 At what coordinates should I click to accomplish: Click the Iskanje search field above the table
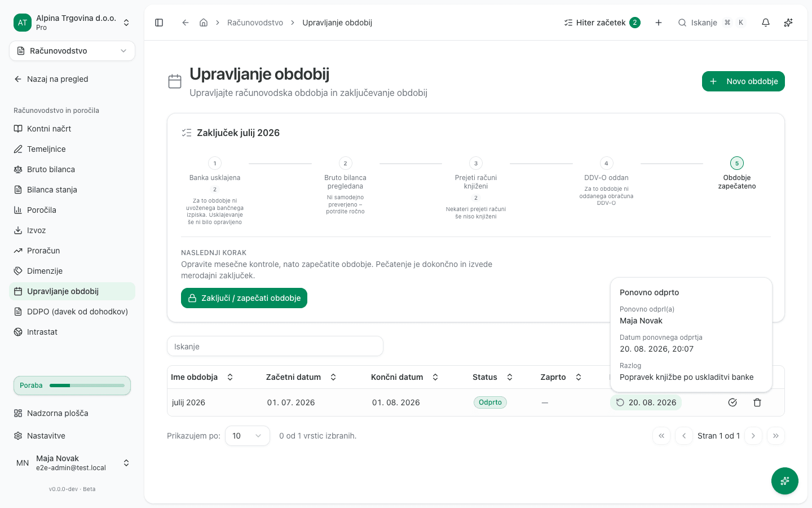pos(275,347)
